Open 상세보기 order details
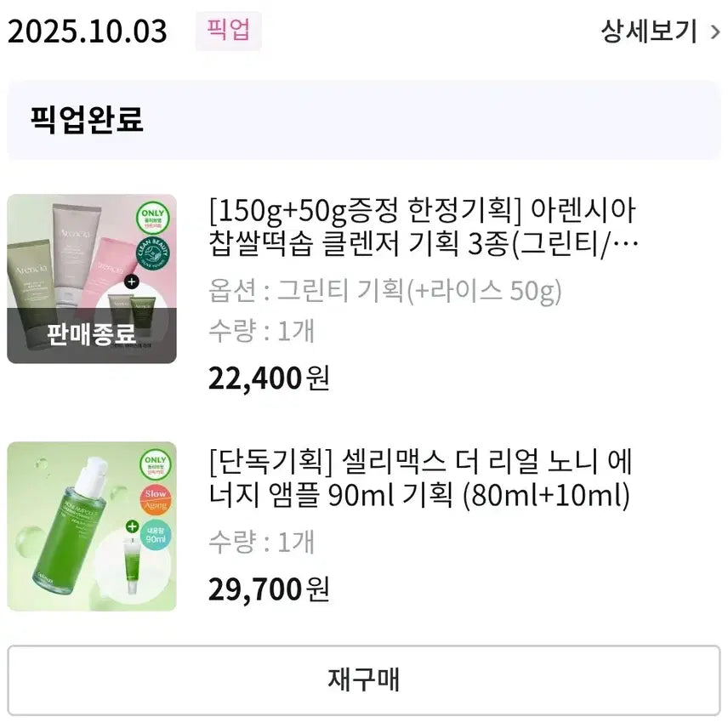 click(x=648, y=32)
